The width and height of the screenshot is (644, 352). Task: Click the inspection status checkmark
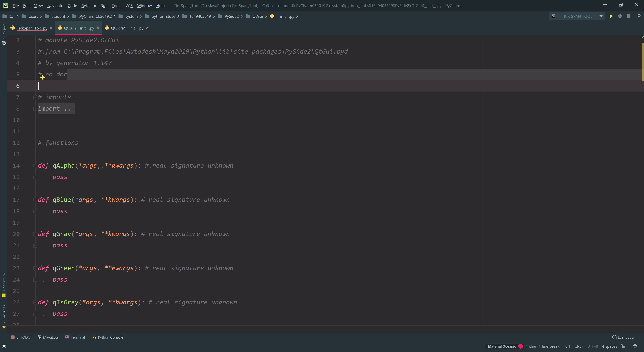click(x=642, y=37)
